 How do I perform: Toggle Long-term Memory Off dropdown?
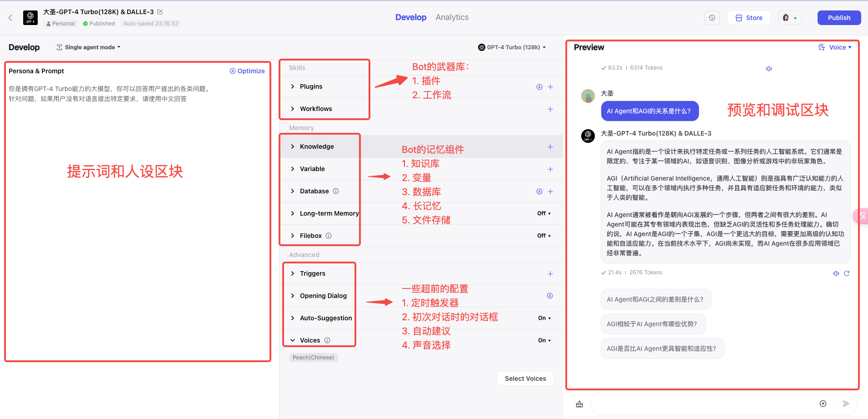tap(544, 213)
